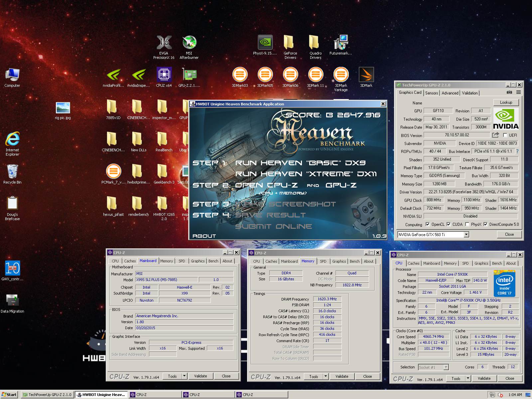532x399 pixels.
Task: Click Open CPU-Z in Heaven app
Action: point(266,185)
